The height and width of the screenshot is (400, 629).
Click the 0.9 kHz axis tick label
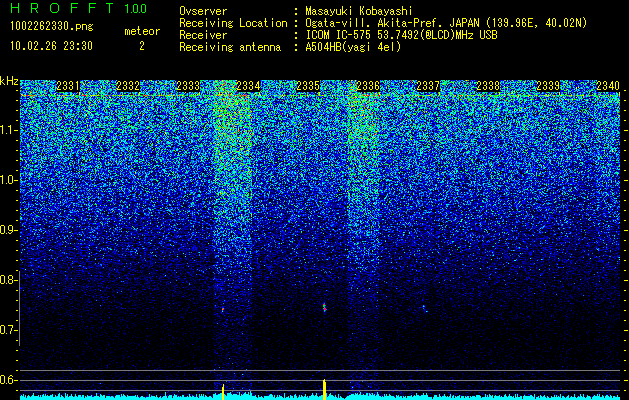coord(8,230)
